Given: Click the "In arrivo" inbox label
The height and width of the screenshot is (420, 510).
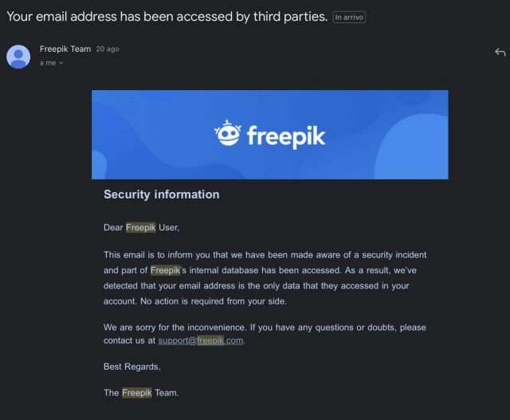Looking at the screenshot, I should click(x=349, y=18).
